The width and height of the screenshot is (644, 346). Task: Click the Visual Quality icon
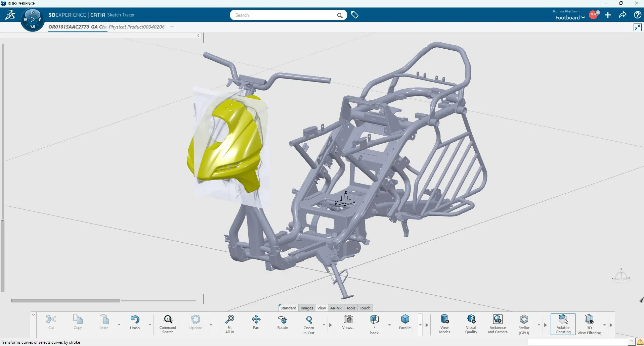tap(471, 323)
